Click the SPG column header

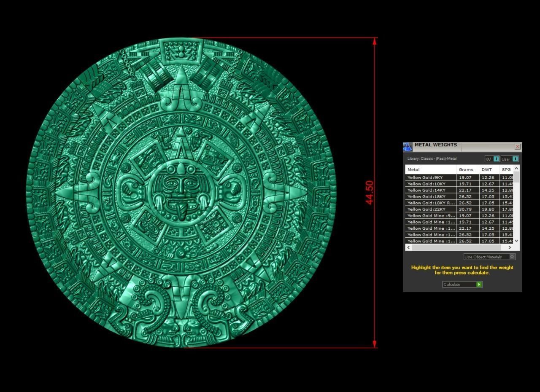tap(507, 169)
